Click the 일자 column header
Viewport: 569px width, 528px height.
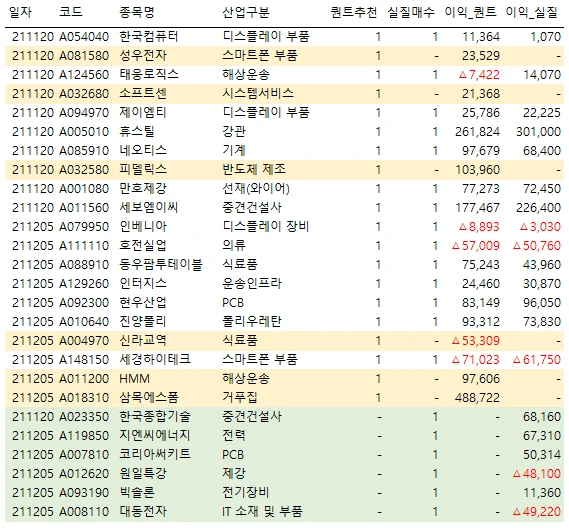pyautogui.click(x=20, y=12)
